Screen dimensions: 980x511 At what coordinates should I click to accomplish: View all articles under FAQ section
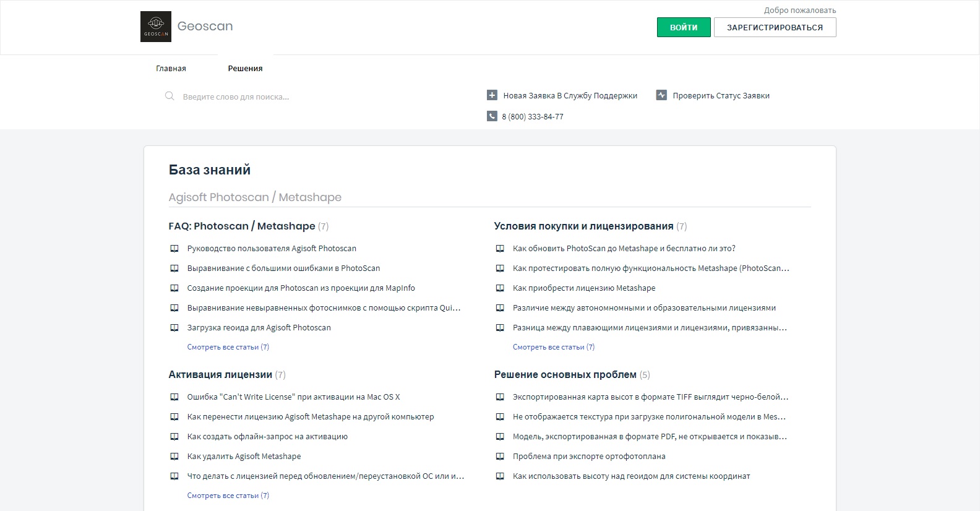tap(228, 347)
